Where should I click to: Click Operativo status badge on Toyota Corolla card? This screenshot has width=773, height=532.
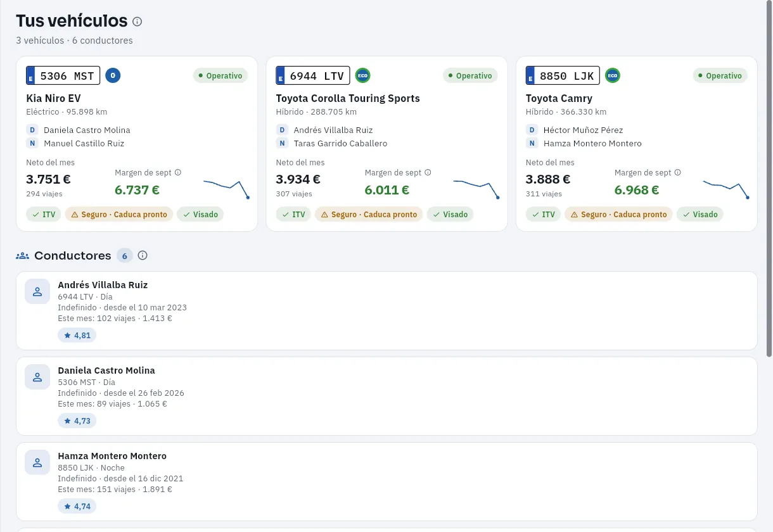[470, 75]
